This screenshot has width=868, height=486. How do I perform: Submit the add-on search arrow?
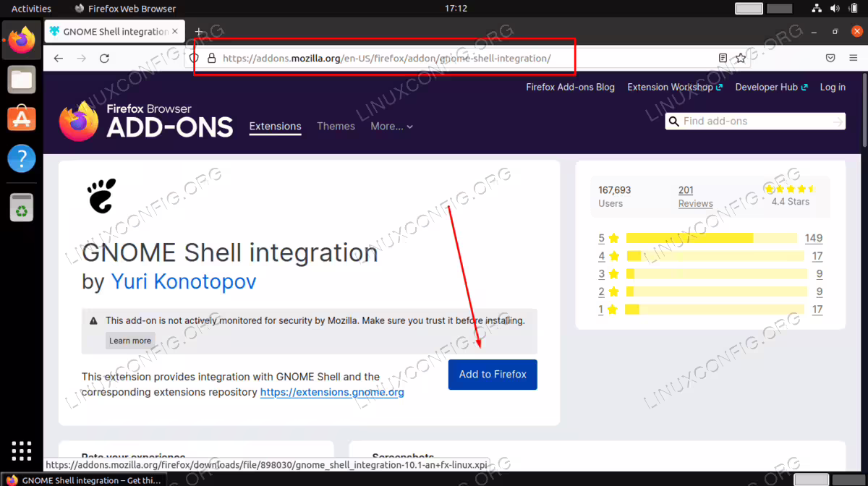[838, 121]
